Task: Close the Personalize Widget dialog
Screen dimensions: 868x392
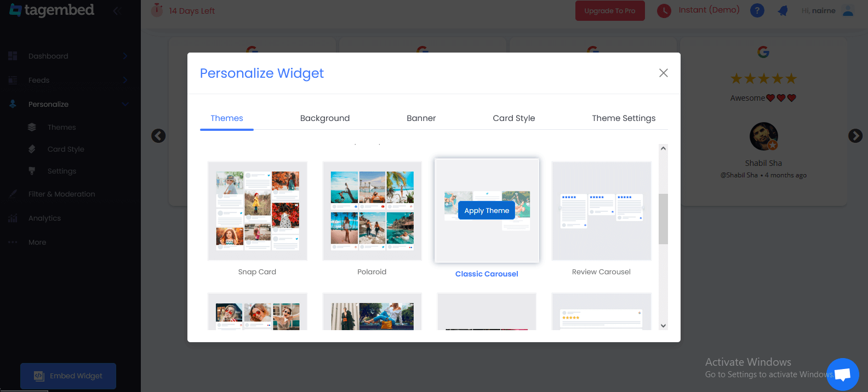Action: (x=664, y=73)
